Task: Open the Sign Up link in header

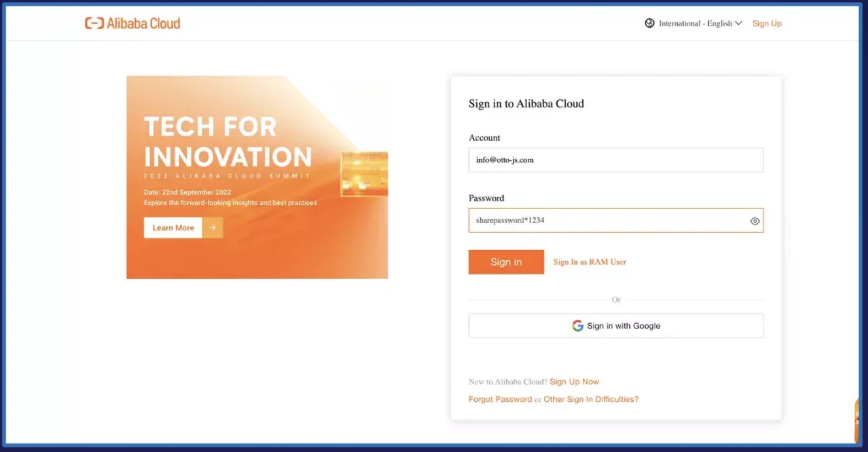Action: point(767,23)
